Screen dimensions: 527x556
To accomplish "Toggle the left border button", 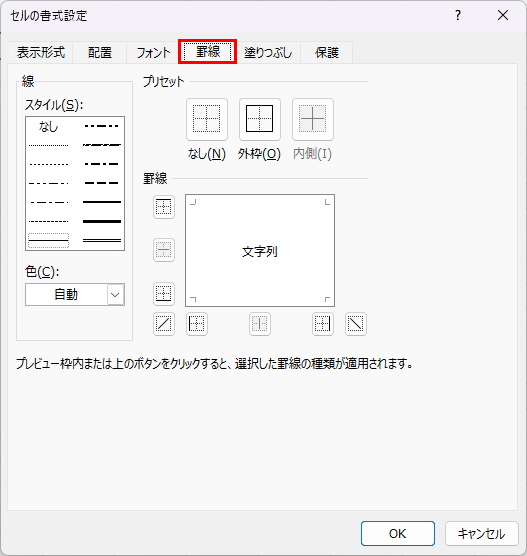I will coord(196,324).
